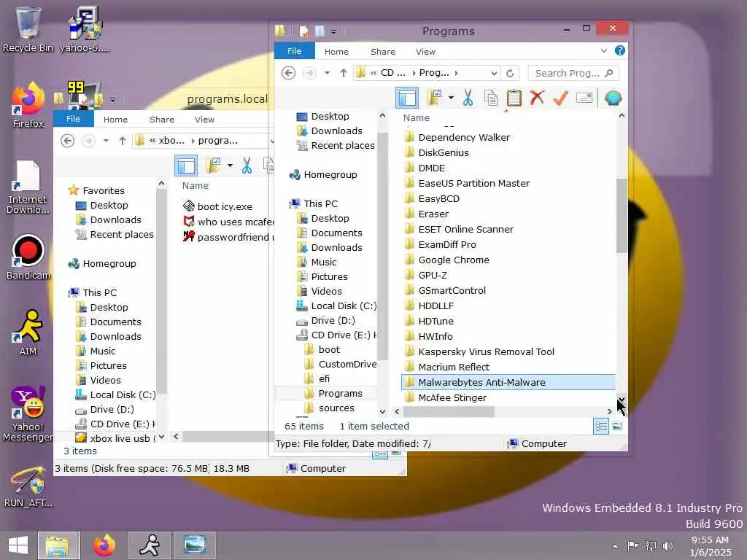The height and width of the screenshot is (560, 747).
Task: Open AIM desktop shortcut
Action: click(x=28, y=332)
